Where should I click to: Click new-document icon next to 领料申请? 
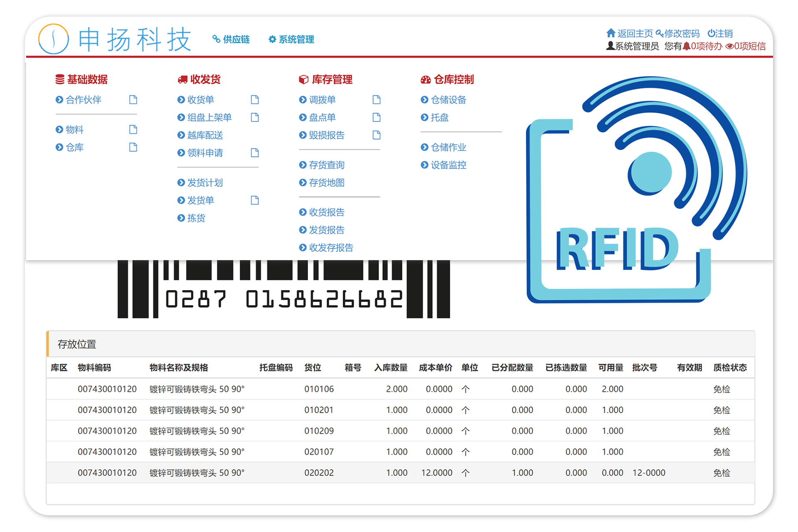(255, 153)
